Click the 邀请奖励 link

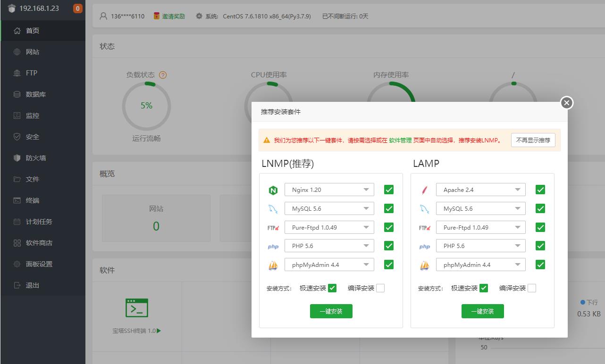[x=174, y=16]
